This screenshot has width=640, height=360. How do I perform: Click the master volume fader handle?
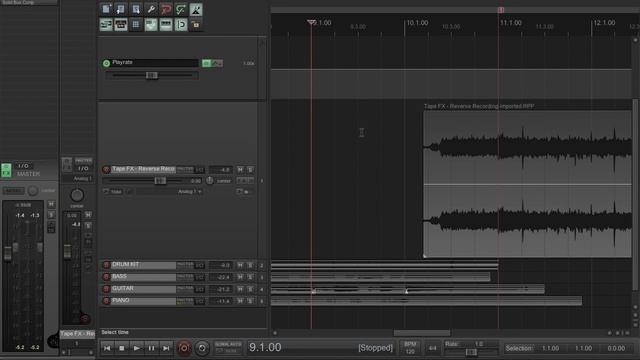pyautogui.click(x=7, y=253)
